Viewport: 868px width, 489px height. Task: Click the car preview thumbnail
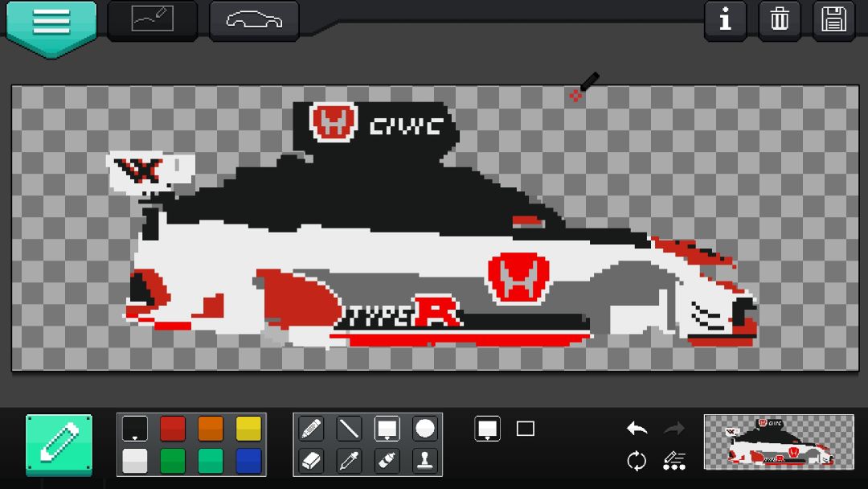[x=779, y=442]
